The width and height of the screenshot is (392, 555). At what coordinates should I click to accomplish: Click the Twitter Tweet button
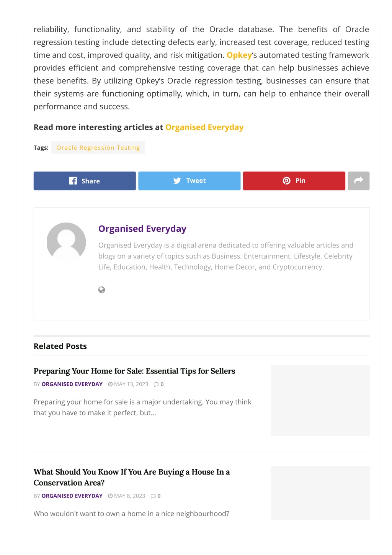click(189, 181)
